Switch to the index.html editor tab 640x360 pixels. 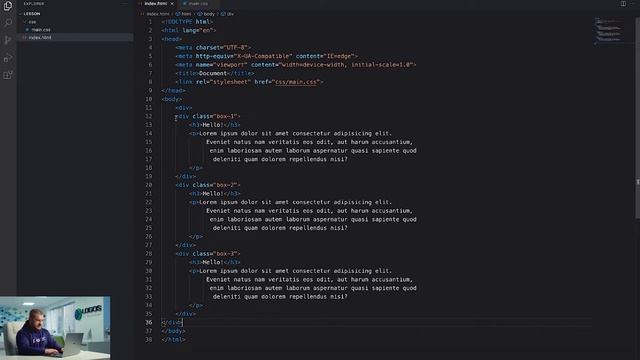pos(156,4)
